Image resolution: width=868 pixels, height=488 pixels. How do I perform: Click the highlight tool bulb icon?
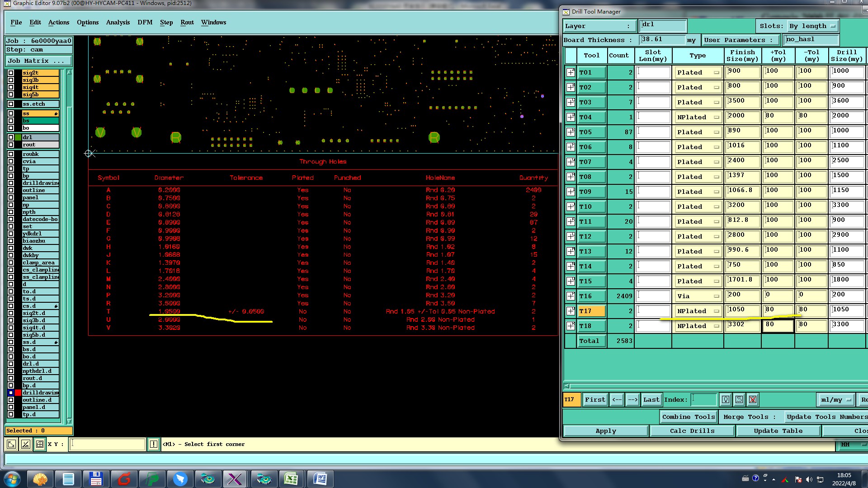click(726, 399)
